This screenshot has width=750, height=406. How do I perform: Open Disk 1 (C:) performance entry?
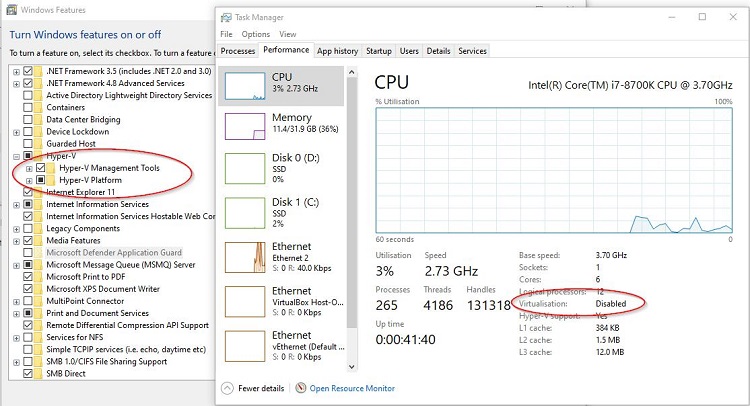281,213
